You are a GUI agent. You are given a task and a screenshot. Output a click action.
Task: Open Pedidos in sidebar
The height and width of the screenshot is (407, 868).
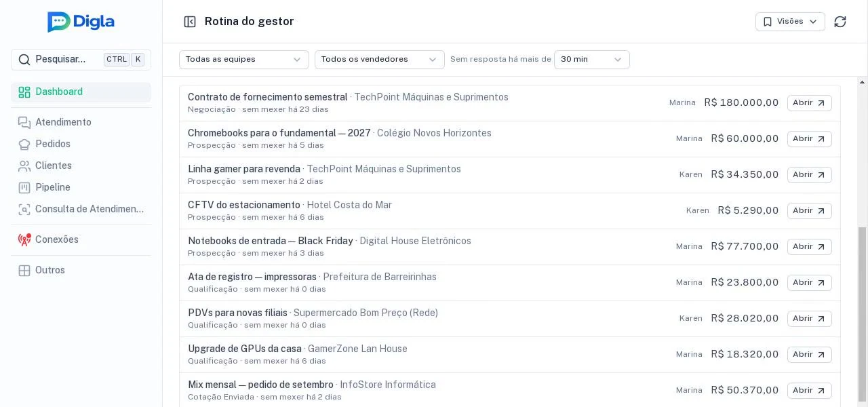pos(81,144)
